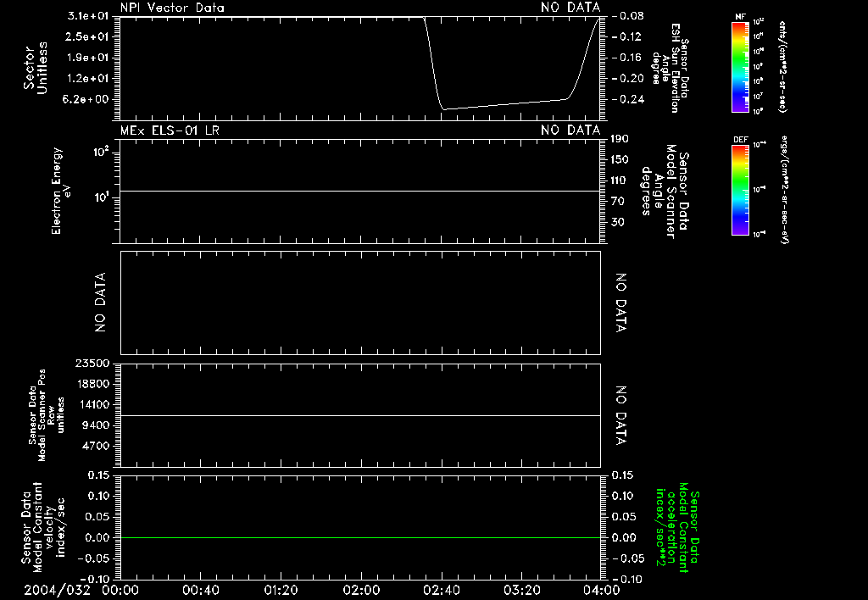Click the 00:00 time tick label

point(120,590)
